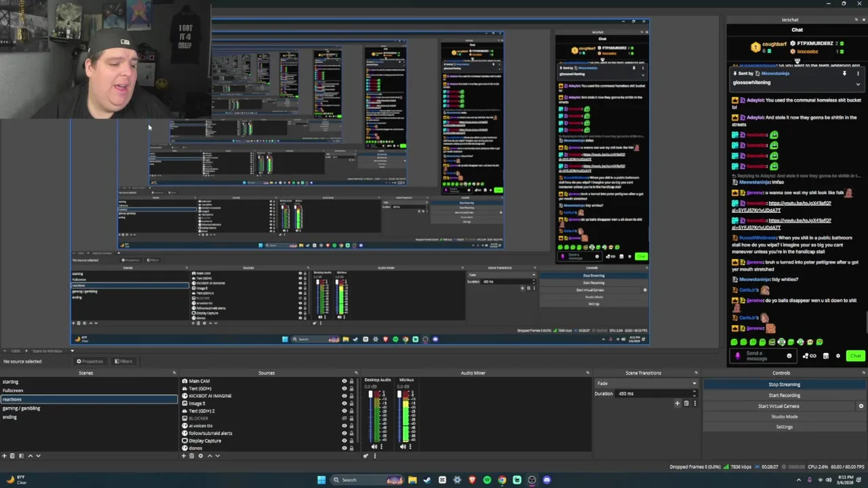Image resolution: width=868 pixels, height=488 pixels.
Task: Show the hidden BLOCKER source
Action: [x=344, y=418]
